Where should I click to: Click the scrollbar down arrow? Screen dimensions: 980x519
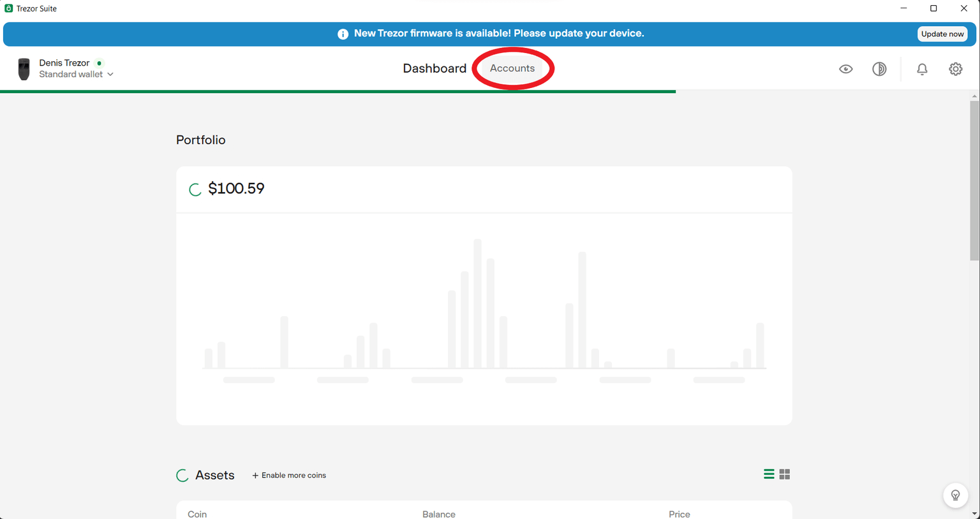pyautogui.click(x=974, y=513)
